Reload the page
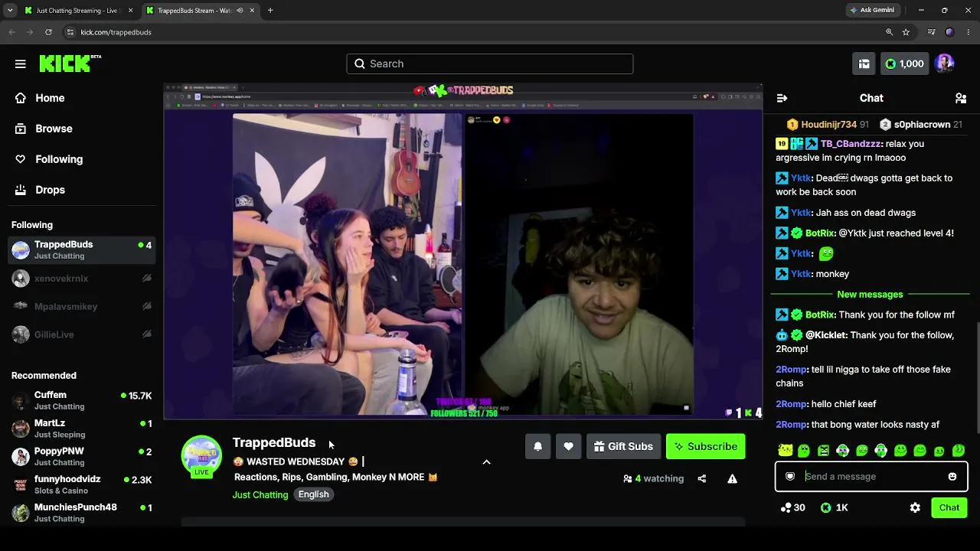980x551 pixels. (48, 32)
